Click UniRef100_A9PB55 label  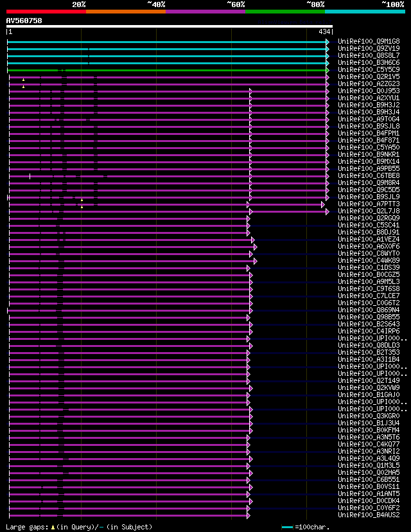369,168
